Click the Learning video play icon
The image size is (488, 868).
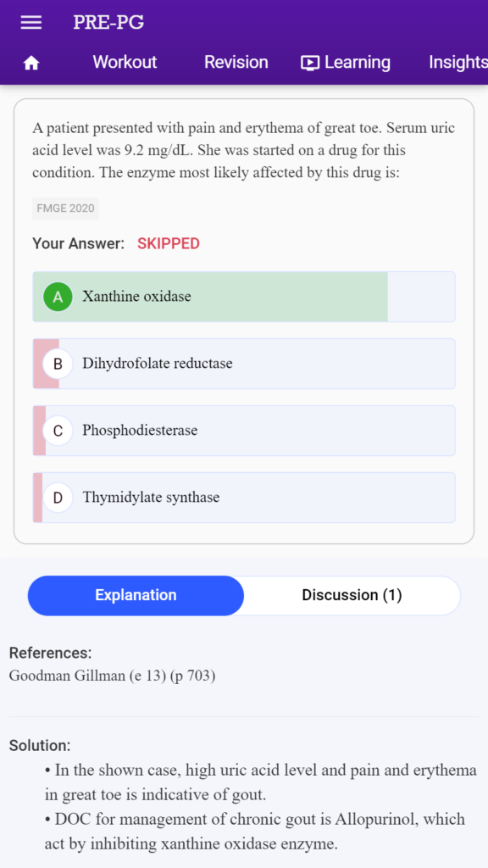point(310,63)
